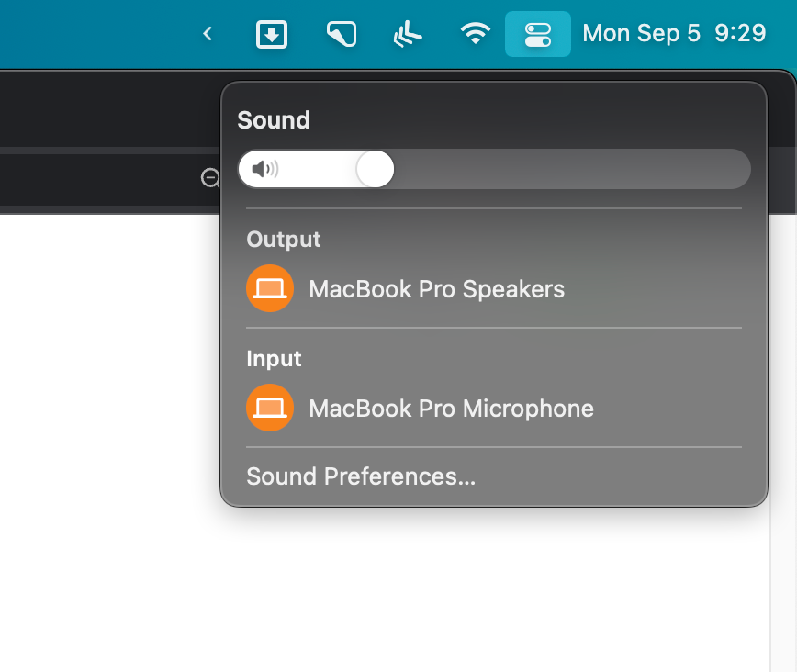Click the orange laptop icon for MacBook Pro Speakers
Image resolution: width=797 pixels, height=672 pixels.
[270, 288]
